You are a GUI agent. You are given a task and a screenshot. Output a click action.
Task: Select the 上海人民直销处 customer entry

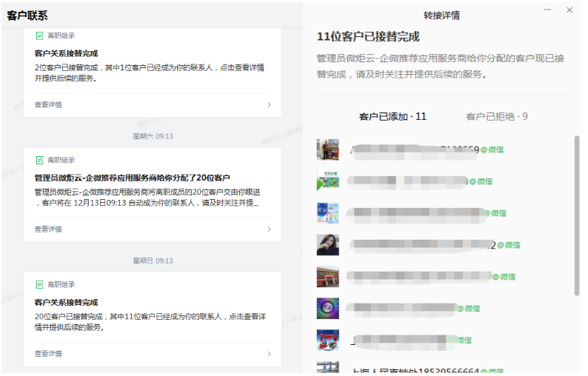click(x=415, y=370)
